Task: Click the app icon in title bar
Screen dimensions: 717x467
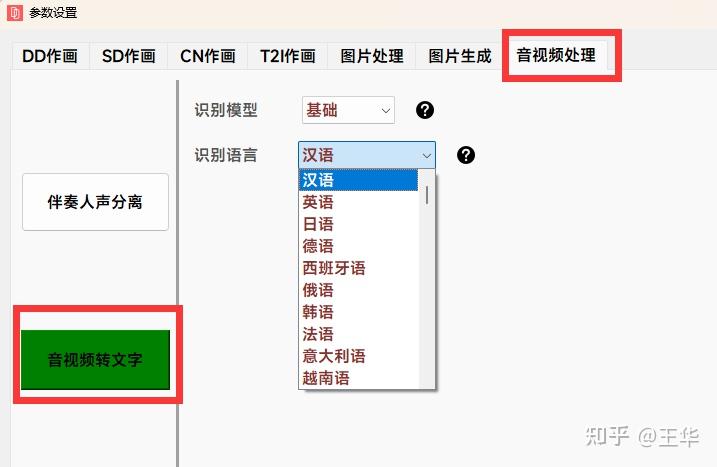Action: (14, 12)
